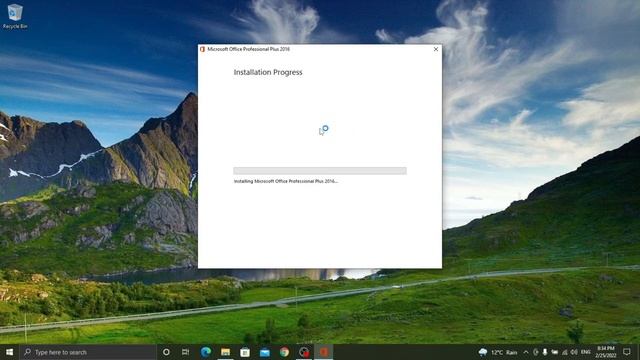Viewport: 640px width, 360px height.
Task: Open the Action Center notifications icon
Action: tap(627, 352)
